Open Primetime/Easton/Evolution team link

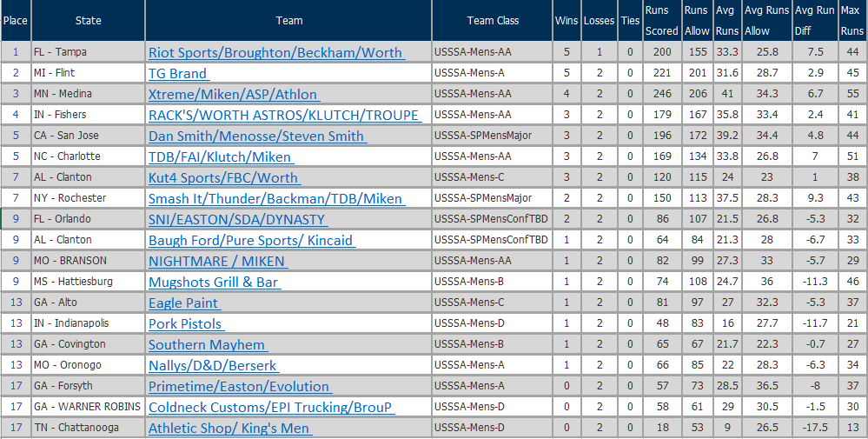coord(241,387)
